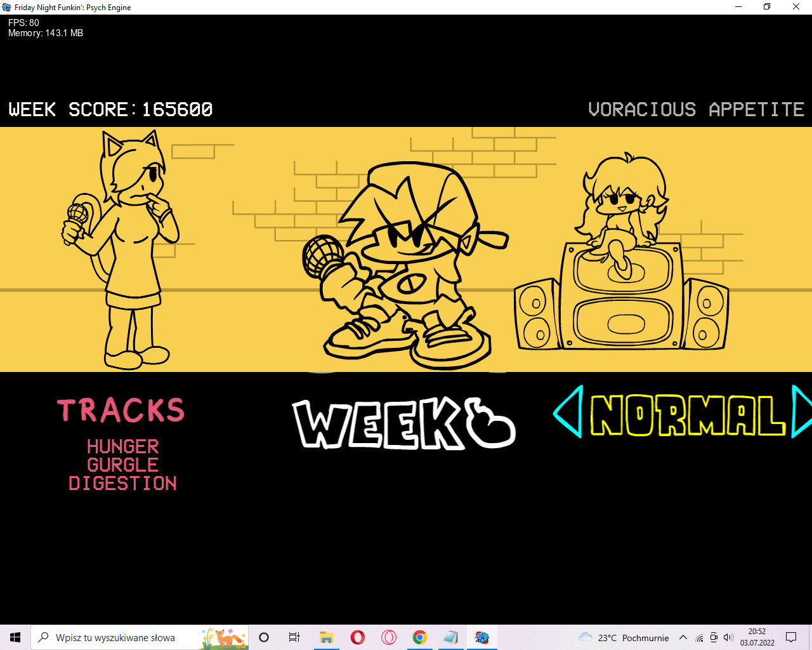Launch the Friday Night Funkin' taskbar icon
The height and width of the screenshot is (650, 812).
tap(482, 637)
